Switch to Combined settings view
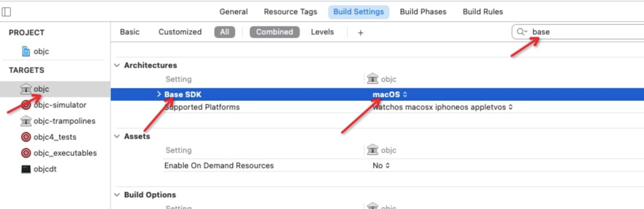 pyautogui.click(x=274, y=32)
